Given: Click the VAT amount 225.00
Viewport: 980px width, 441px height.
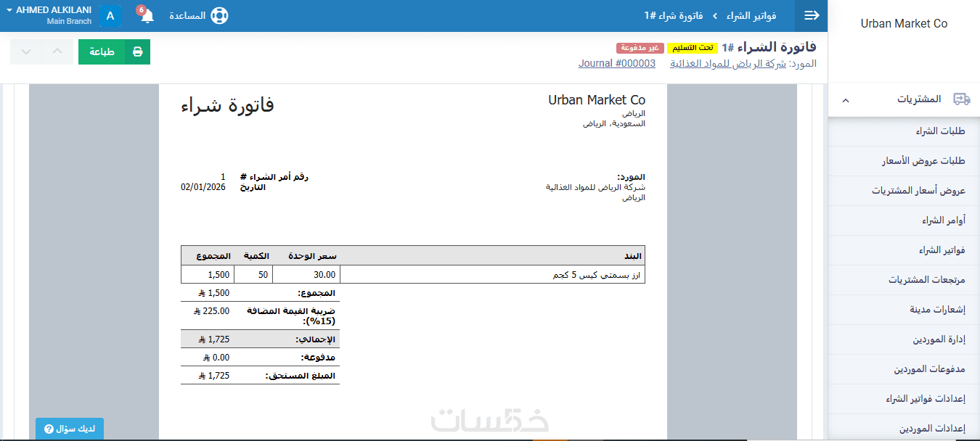Looking at the screenshot, I should tap(216, 311).
